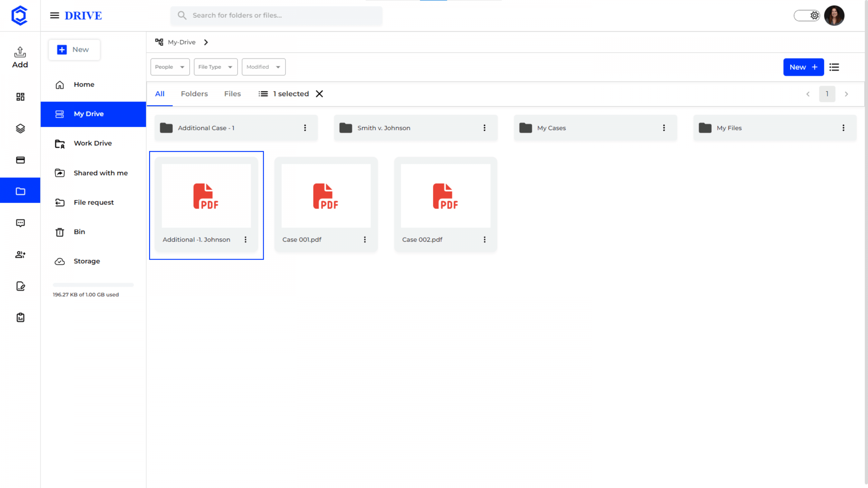
Task: Switch to the Files tab
Action: [x=232, y=94]
